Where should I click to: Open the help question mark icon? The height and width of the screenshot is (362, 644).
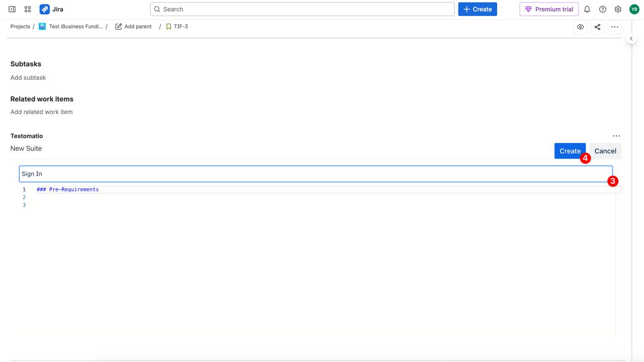[x=602, y=9]
